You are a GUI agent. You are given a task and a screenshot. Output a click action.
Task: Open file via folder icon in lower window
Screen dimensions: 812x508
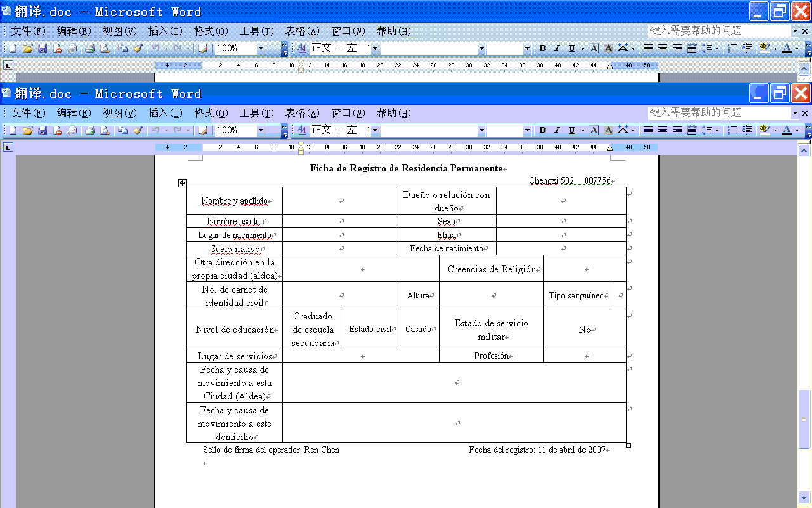27,130
